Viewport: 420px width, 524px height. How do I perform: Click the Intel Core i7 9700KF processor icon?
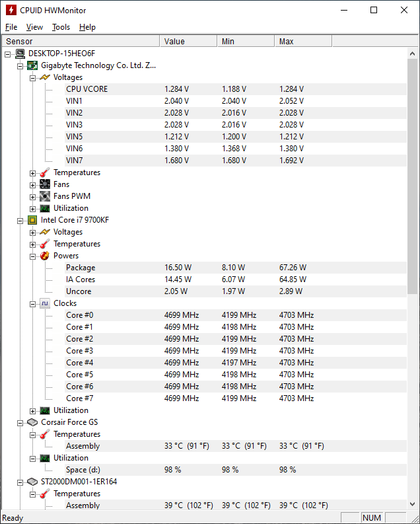(32, 220)
